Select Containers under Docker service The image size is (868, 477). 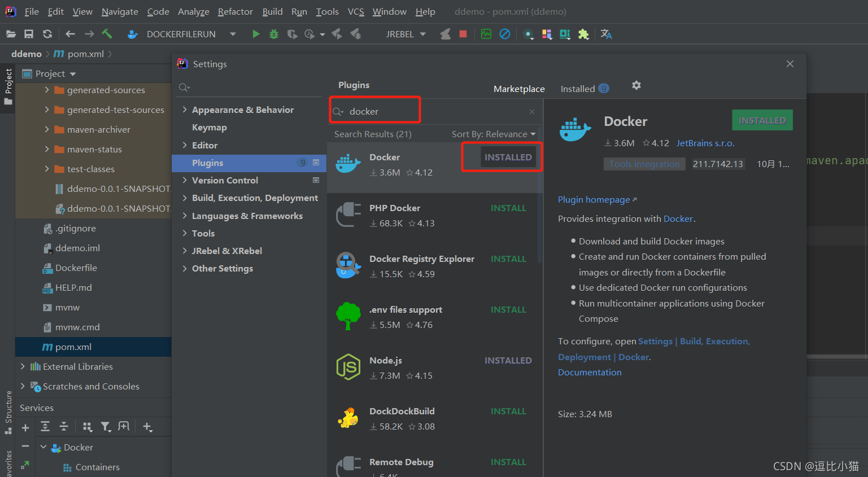[98, 467]
